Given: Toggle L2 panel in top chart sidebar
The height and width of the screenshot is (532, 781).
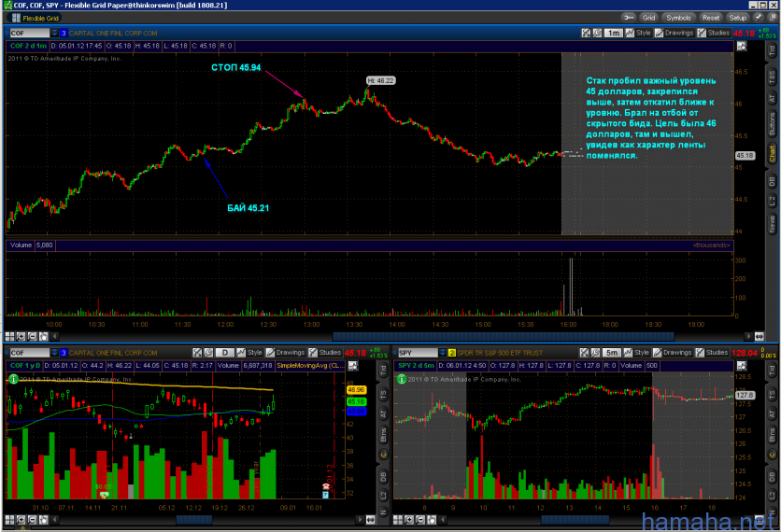Looking at the screenshot, I should (x=772, y=201).
